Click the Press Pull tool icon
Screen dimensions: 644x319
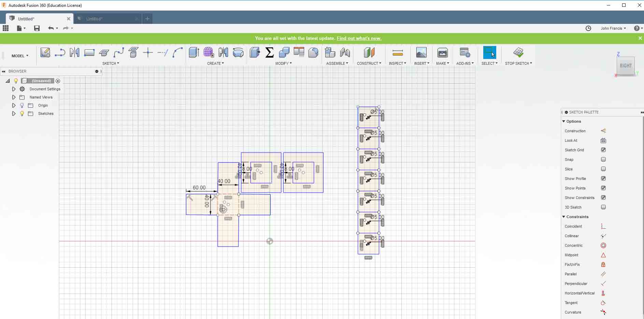[255, 52]
